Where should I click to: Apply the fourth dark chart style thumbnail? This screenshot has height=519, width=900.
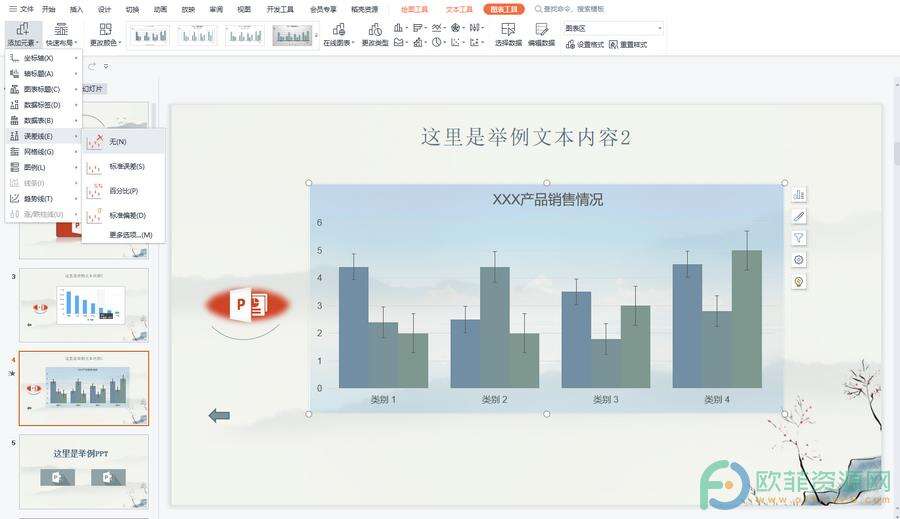(292, 36)
